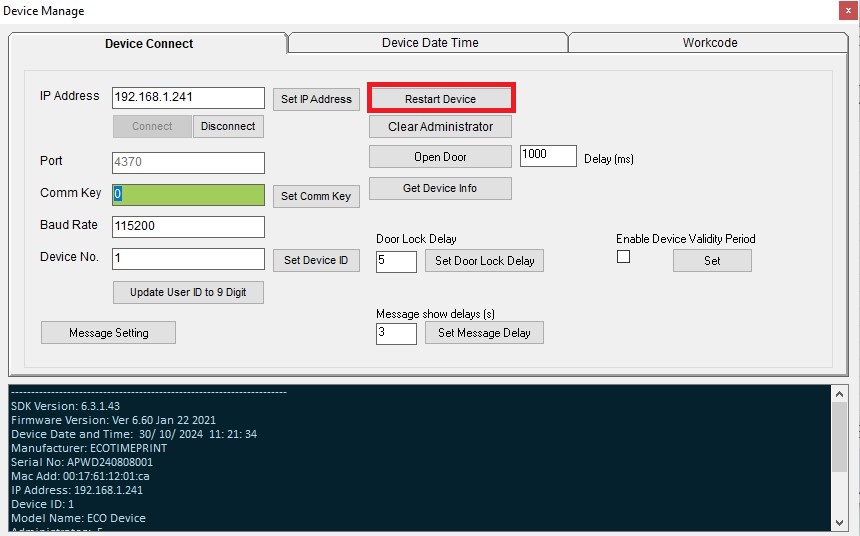
Task: Click the Device No. input field
Action: 188,259
